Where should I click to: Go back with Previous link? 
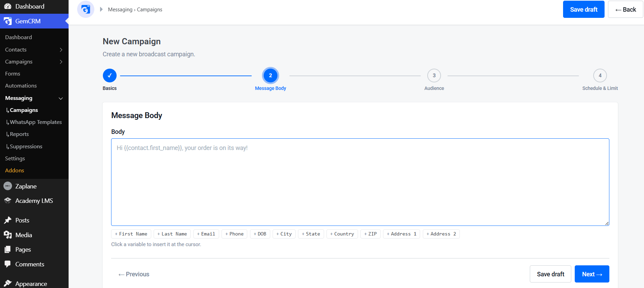[x=134, y=274]
